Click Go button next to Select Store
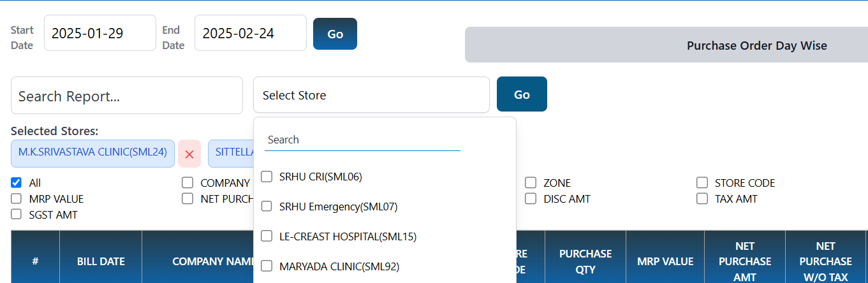This screenshot has height=283, width=868. pos(522,94)
